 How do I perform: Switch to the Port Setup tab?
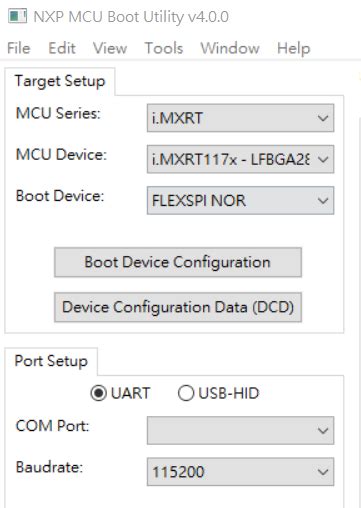tap(51, 361)
